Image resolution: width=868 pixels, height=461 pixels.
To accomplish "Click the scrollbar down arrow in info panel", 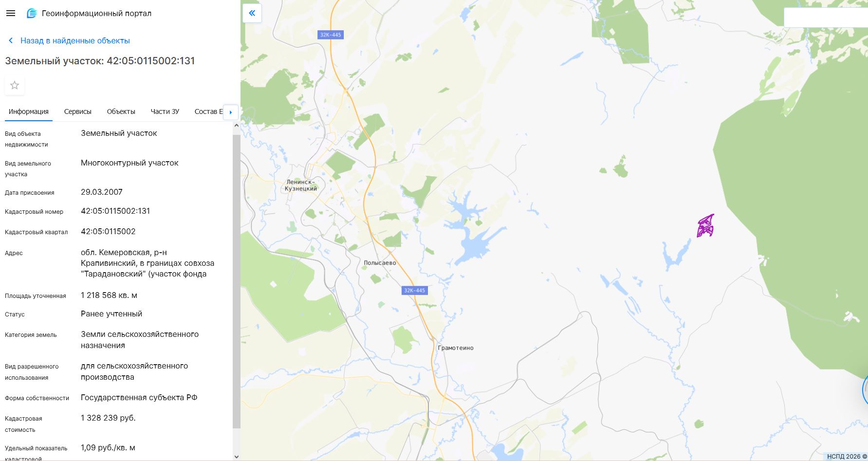I will [x=237, y=457].
